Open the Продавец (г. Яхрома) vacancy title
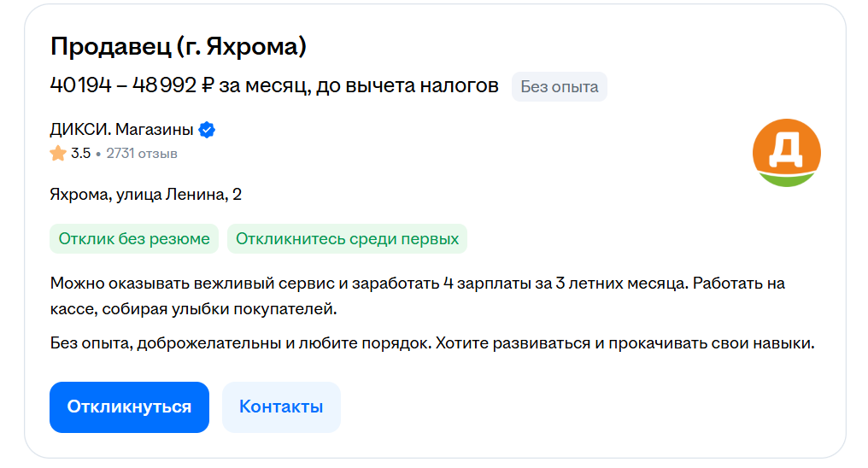 click(x=178, y=47)
